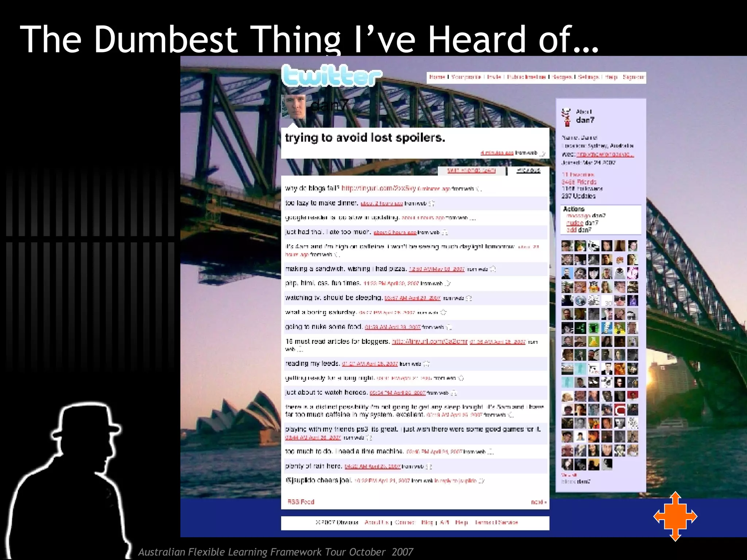The height and width of the screenshot is (560, 747).
Task: Select the Previous tab
Action: (528, 171)
